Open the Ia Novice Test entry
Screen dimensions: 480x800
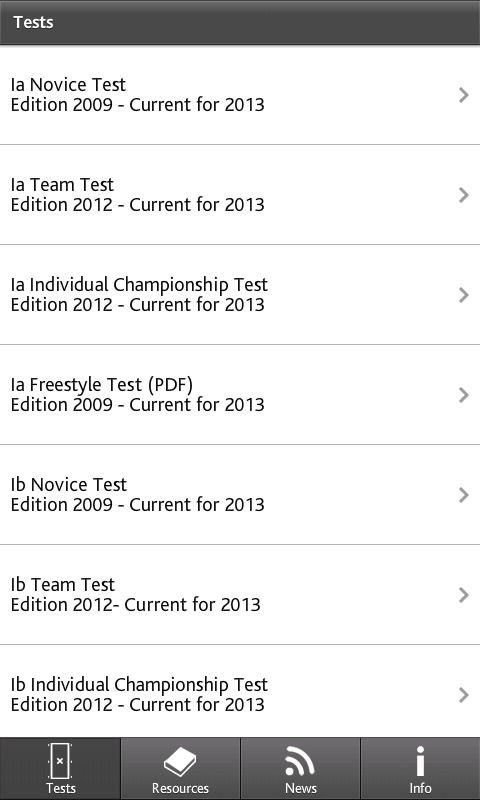point(240,95)
